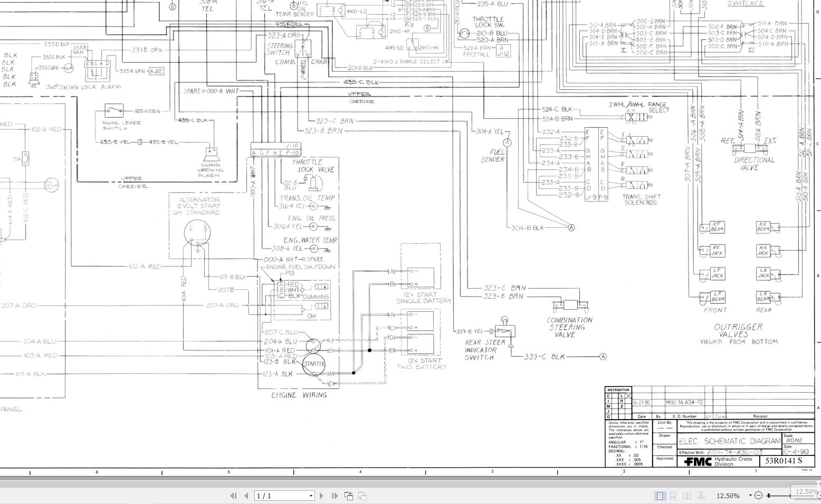Go to the previous page
821x504 pixels.
246,496
